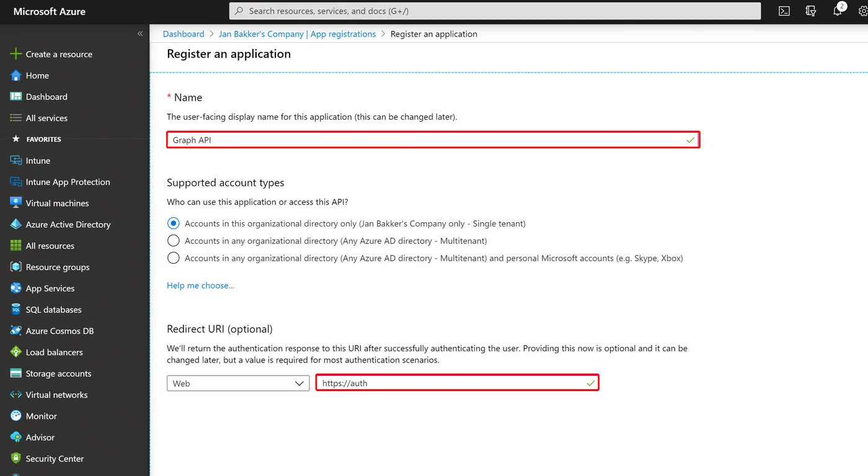Click the Advisor cloud icon
Viewport: 868px width, 476px height.
tap(15, 438)
